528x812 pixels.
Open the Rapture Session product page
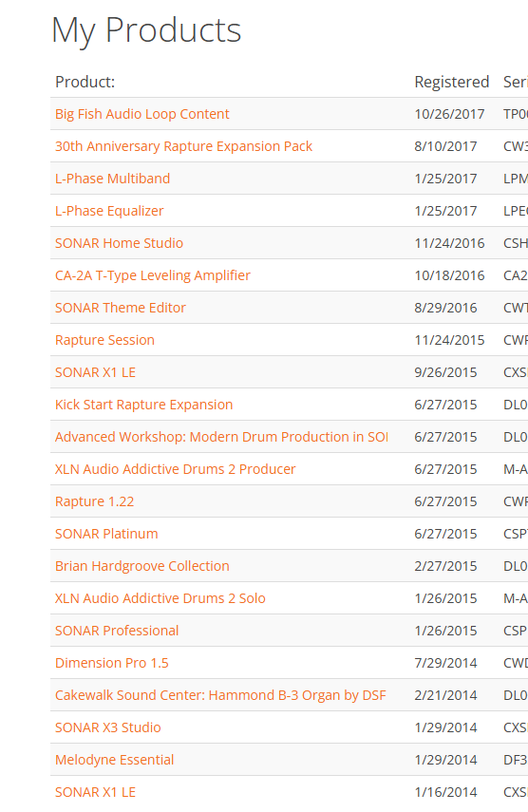pos(104,340)
